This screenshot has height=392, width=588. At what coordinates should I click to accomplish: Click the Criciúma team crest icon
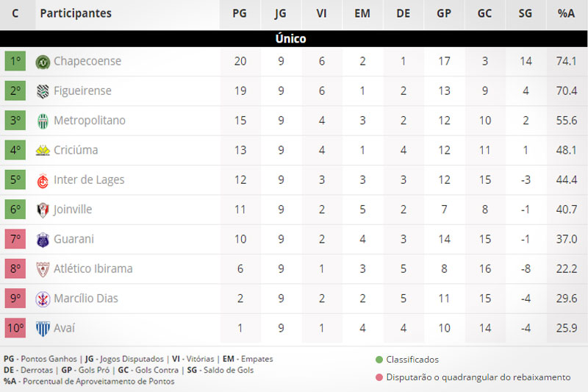[43, 151]
